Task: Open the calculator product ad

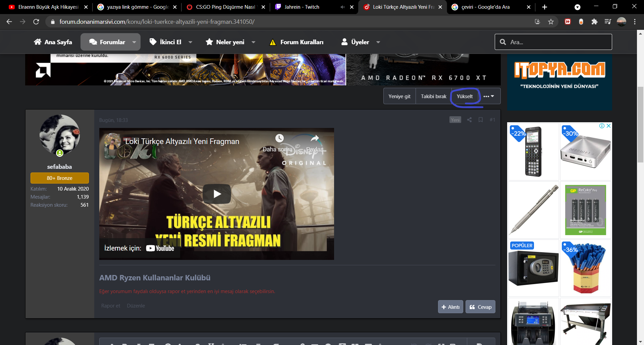Action: [533, 152]
